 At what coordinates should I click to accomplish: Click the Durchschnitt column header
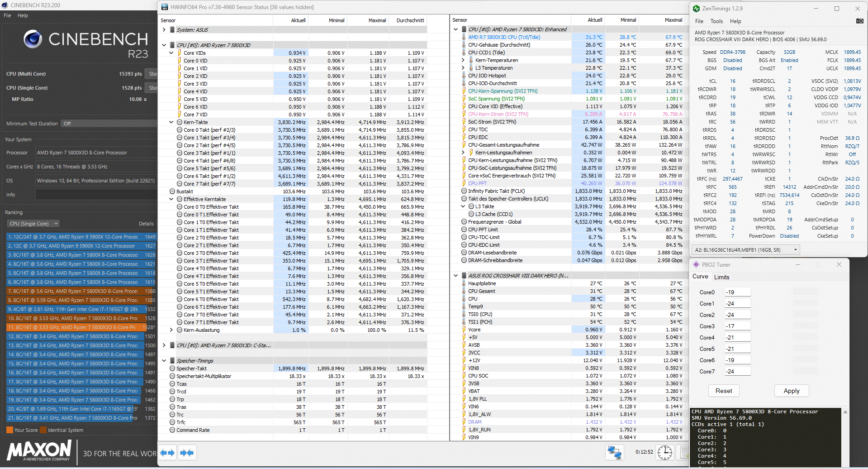click(x=408, y=20)
